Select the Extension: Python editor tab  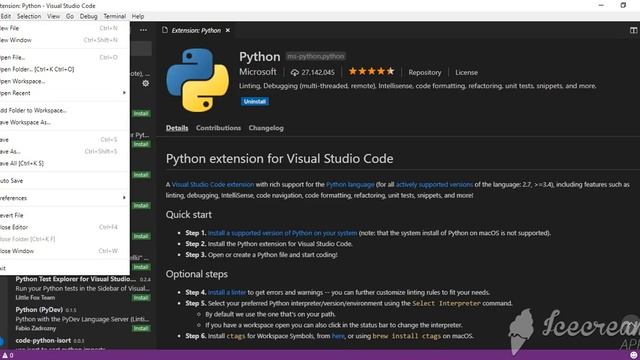[x=196, y=30]
